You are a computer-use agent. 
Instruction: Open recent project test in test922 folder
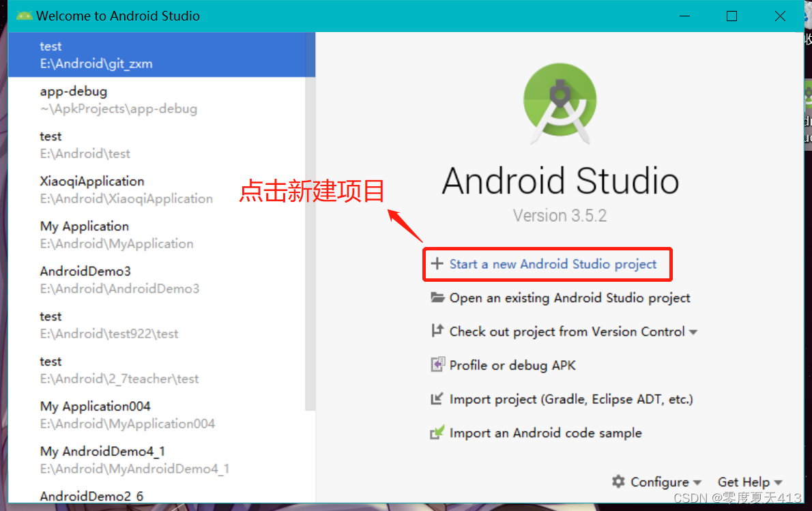[156, 325]
